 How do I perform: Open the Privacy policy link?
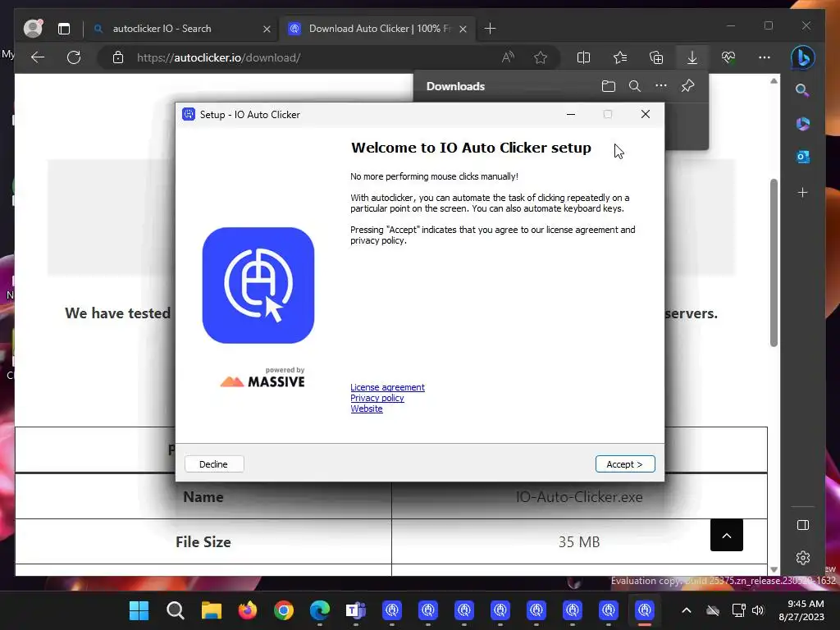click(x=377, y=398)
